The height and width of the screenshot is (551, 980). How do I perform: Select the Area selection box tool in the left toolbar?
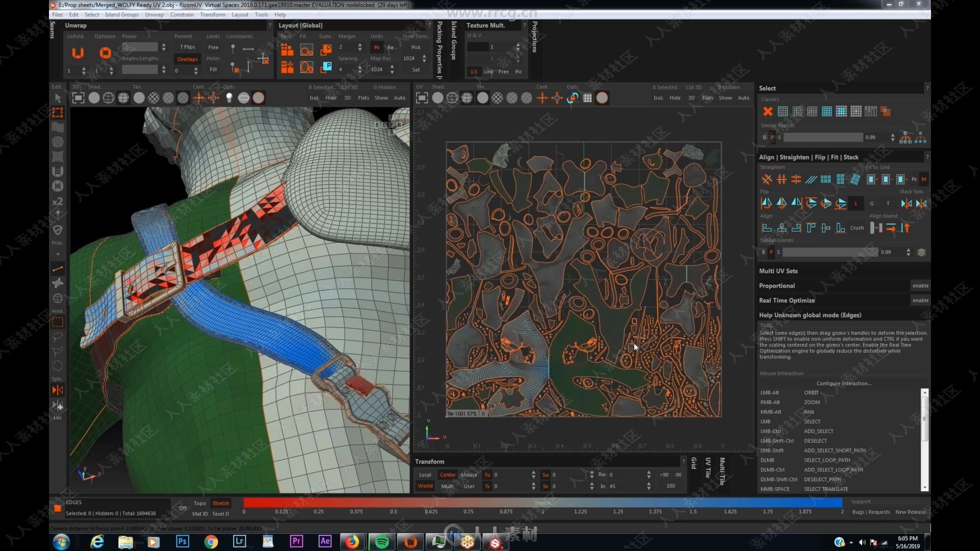tap(58, 322)
